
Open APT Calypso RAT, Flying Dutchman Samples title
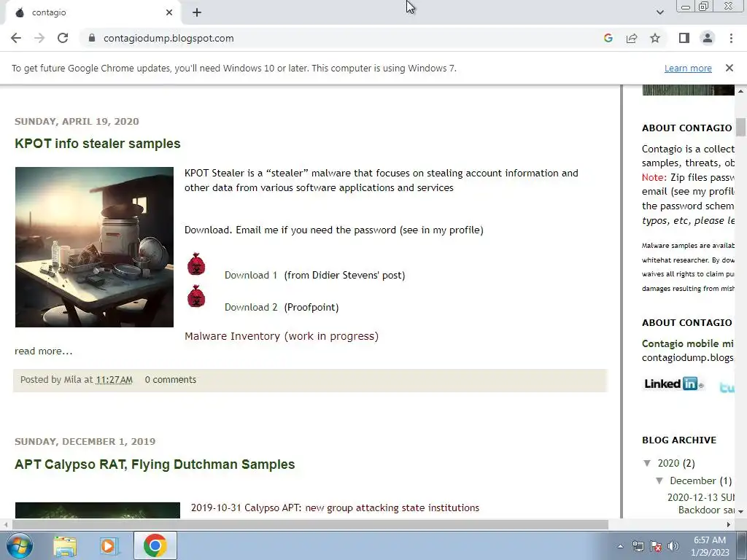[x=155, y=464]
